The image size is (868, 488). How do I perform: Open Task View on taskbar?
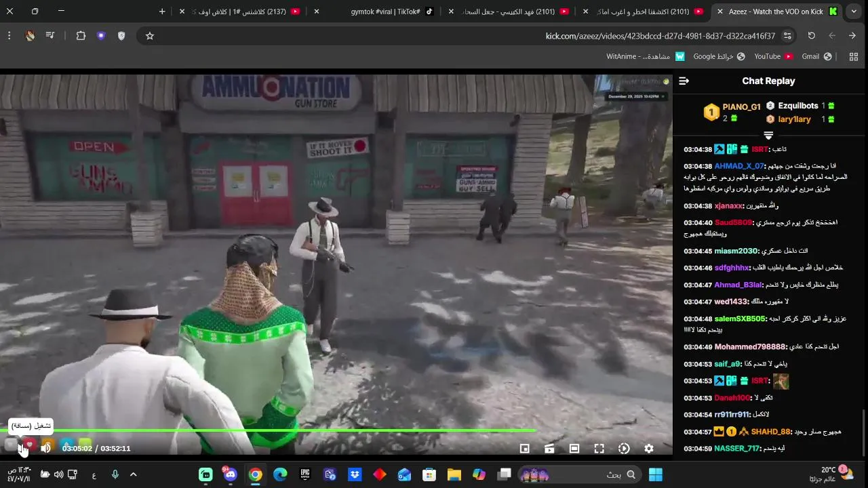click(x=504, y=474)
